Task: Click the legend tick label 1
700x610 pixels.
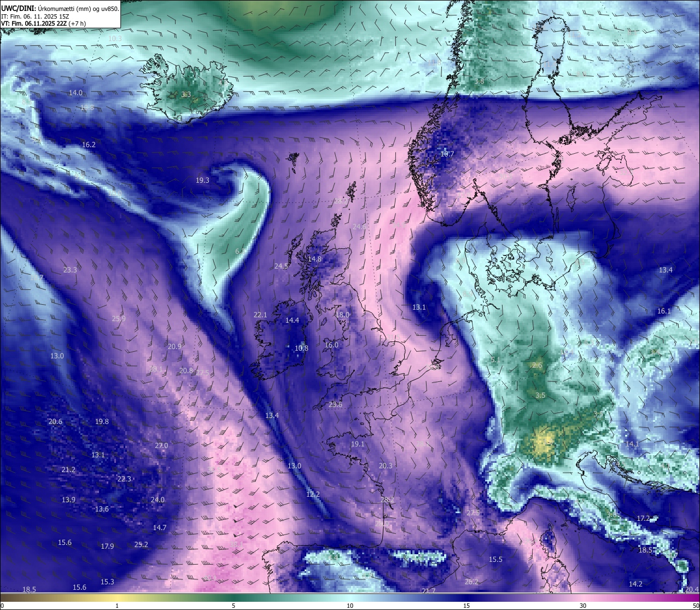Action: point(116,606)
